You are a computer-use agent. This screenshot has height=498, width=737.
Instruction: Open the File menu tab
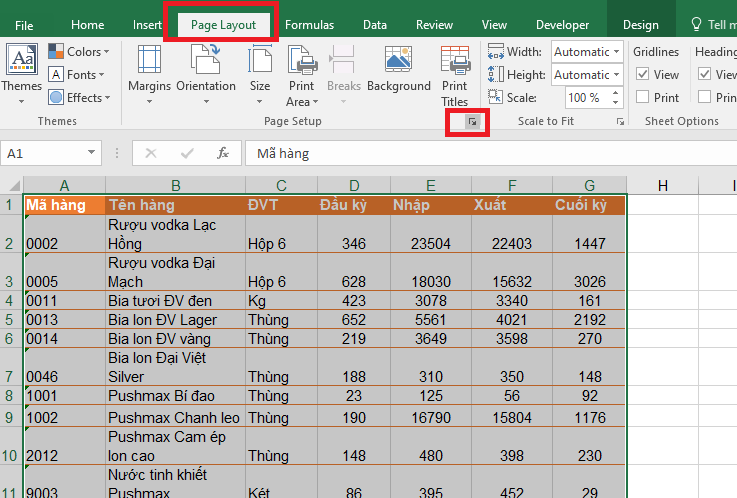click(x=25, y=25)
